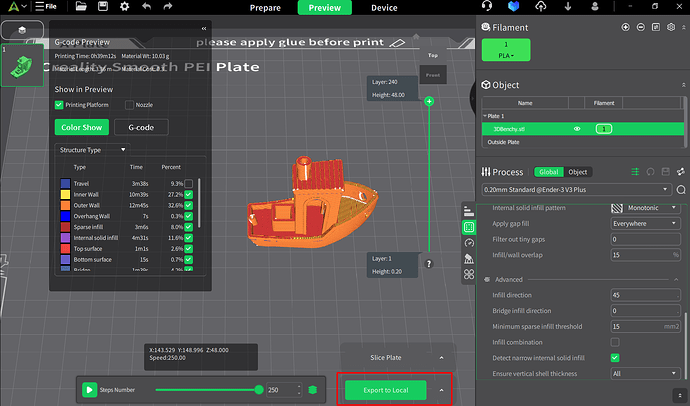
Task: Expand the Slice Plate options arrow
Action: 441,358
